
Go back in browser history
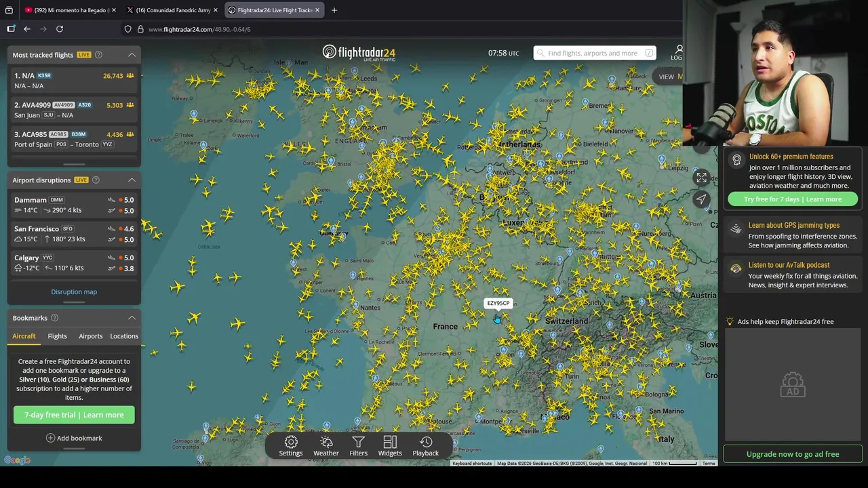coord(27,29)
